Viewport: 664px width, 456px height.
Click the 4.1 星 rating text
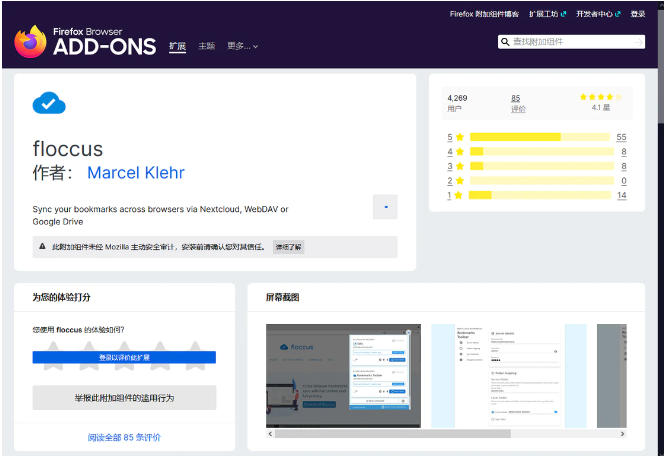(x=600, y=108)
